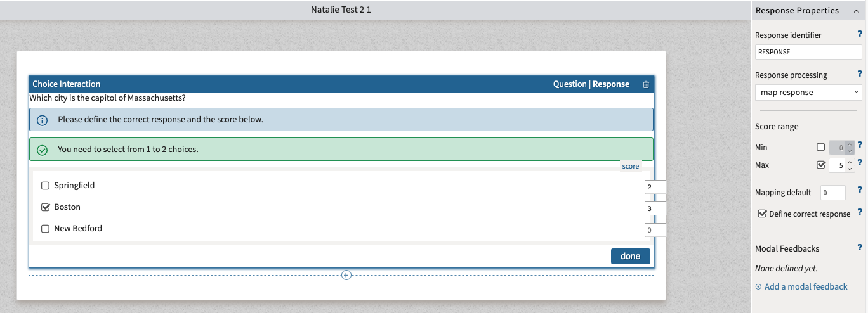Viewport: 868px width, 313px height.
Task: Show help for Mapping default
Action: (x=860, y=189)
